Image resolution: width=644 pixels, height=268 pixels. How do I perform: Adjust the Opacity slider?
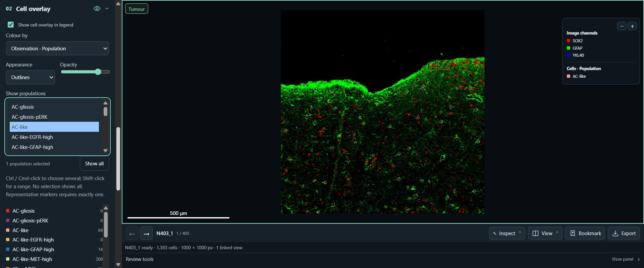pyautogui.click(x=85, y=72)
